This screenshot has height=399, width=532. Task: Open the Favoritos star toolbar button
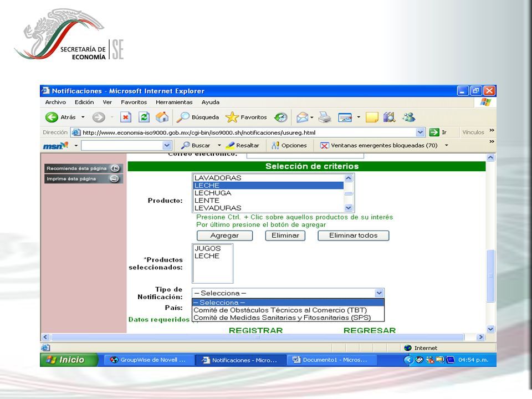pyautogui.click(x=246, y=117)
